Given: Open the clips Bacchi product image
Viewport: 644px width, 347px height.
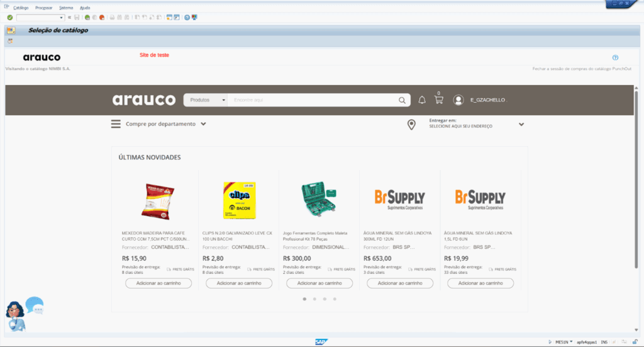Looking at the screenshot, I should point(240,200).
